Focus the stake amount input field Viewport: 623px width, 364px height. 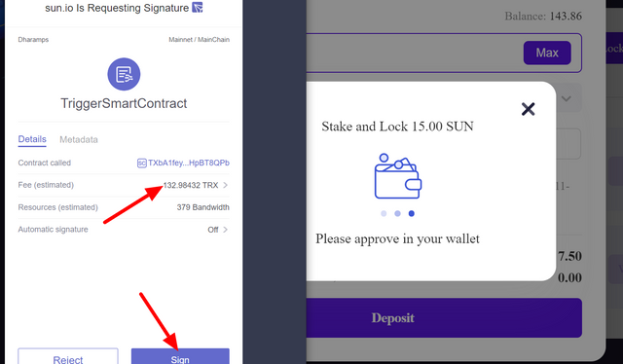tap(413, 53)
